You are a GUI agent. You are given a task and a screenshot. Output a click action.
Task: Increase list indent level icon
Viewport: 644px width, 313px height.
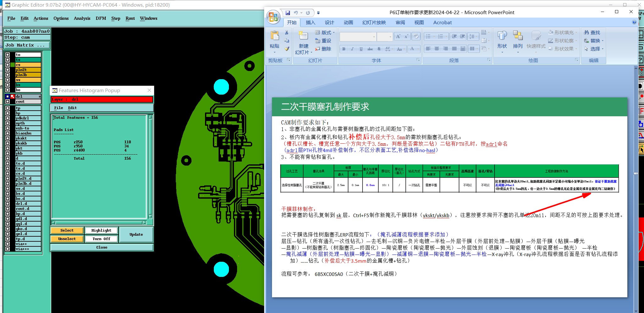(x=463, y=36)
